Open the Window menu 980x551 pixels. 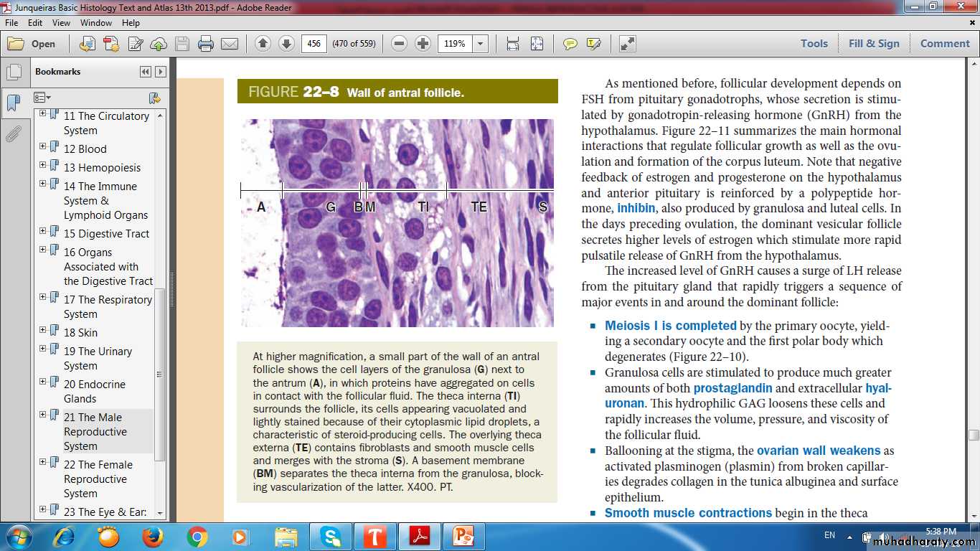coord(96,23)
